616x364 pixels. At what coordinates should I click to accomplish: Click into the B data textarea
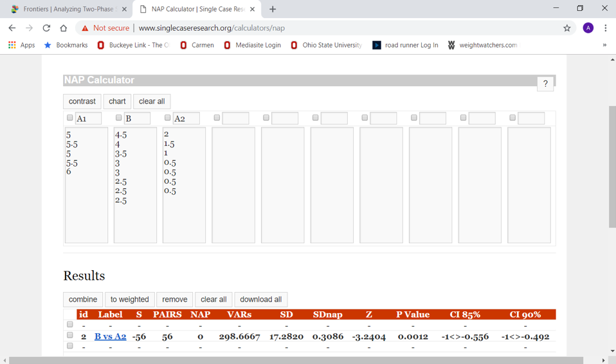click(135, 185)
